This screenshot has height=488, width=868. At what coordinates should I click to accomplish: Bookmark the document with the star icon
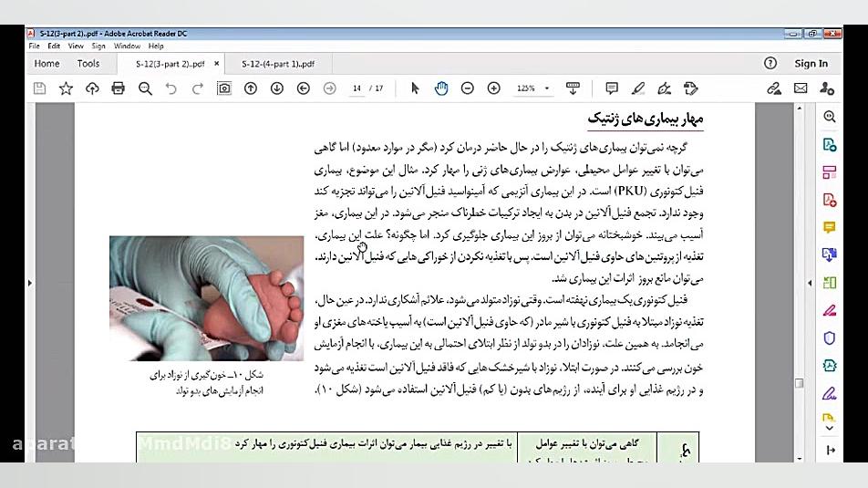tap(66, 88)
